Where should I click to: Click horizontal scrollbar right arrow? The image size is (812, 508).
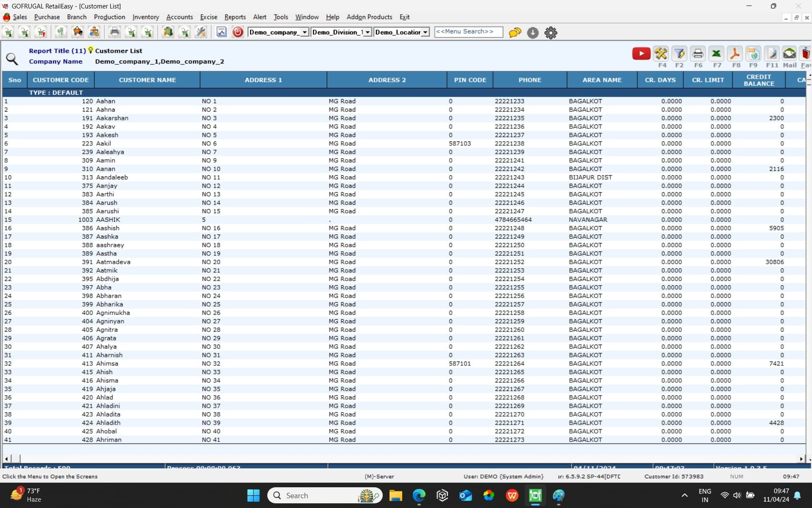[x=801, y=459]
